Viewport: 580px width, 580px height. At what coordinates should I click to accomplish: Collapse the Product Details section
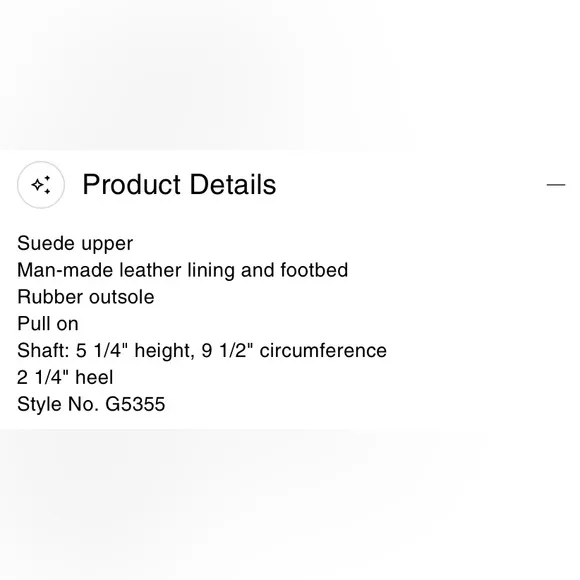click(x=556, y=184)
